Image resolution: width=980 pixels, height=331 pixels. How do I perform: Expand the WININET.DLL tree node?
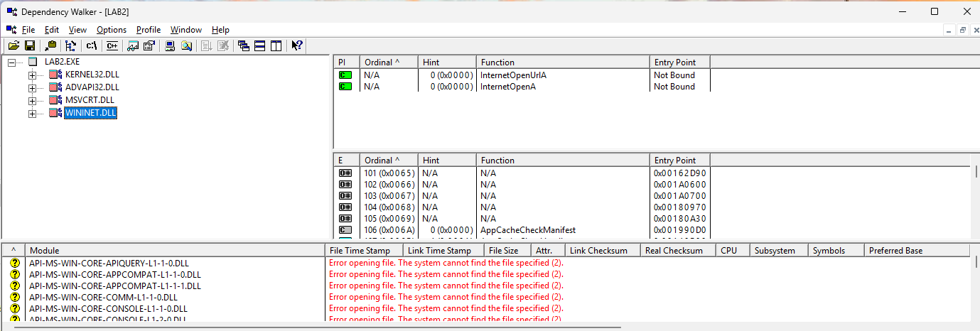point(32,114)
